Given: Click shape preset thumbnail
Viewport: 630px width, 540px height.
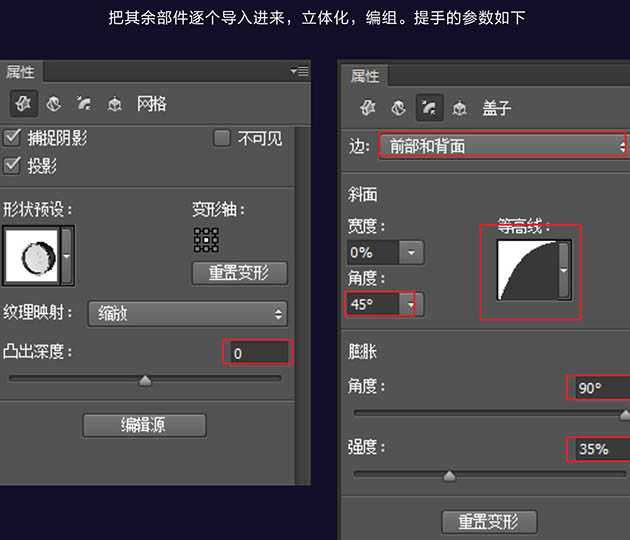Looking at the screenshot, I should [x=32, y=256].
